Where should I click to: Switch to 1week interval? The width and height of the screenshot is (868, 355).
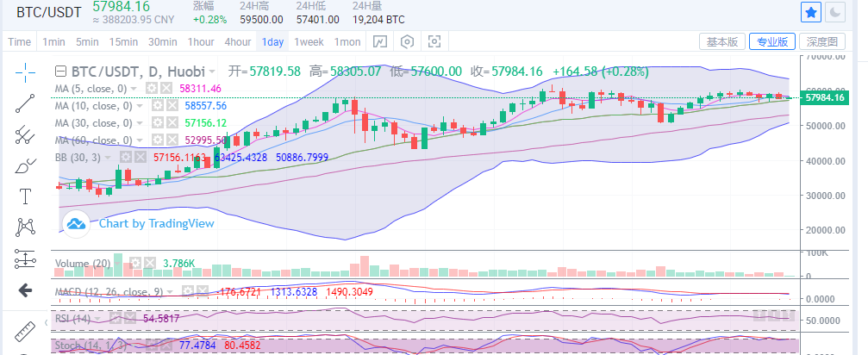[x=309, y=42]
